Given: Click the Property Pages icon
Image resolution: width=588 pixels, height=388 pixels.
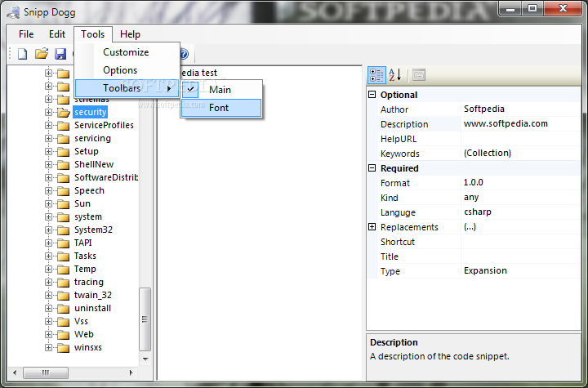Looking at the screenshot, I should [418, 75].
